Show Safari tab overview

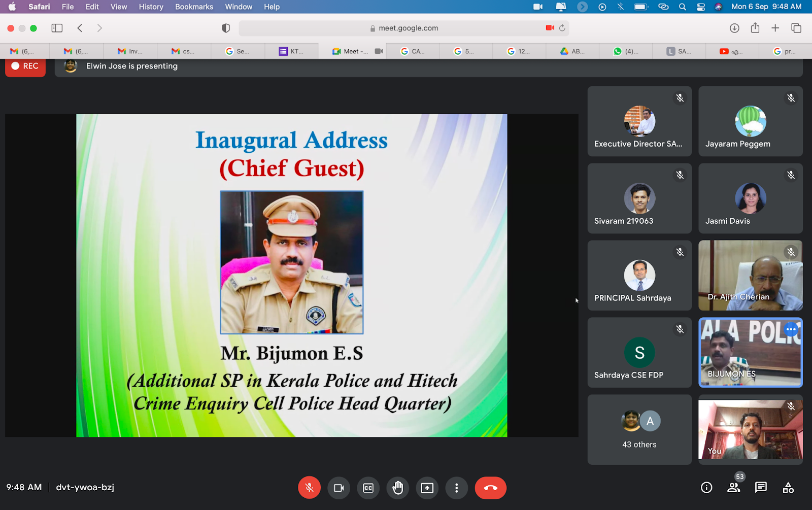click(796, 28)
